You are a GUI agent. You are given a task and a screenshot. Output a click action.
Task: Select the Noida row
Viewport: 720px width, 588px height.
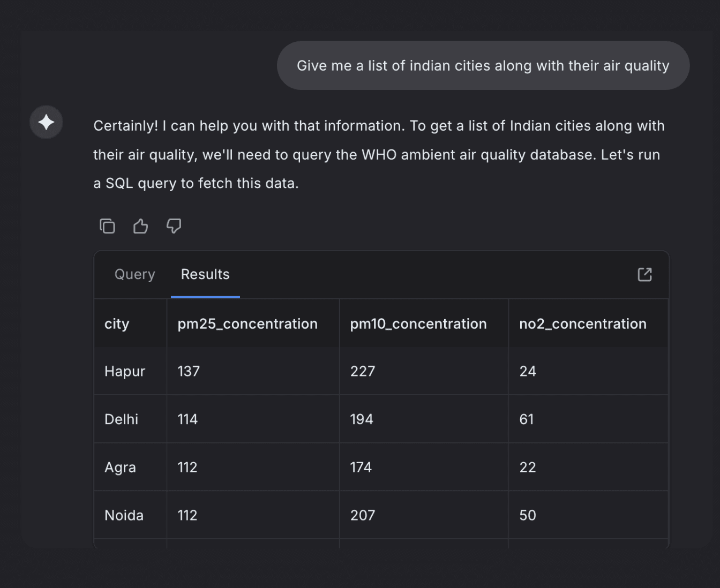124,515
